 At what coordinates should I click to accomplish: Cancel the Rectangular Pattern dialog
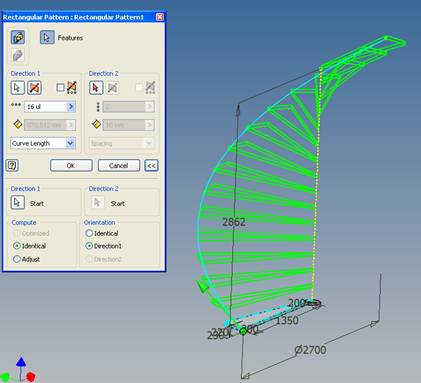pyautogui.click(x=119, y=166)
